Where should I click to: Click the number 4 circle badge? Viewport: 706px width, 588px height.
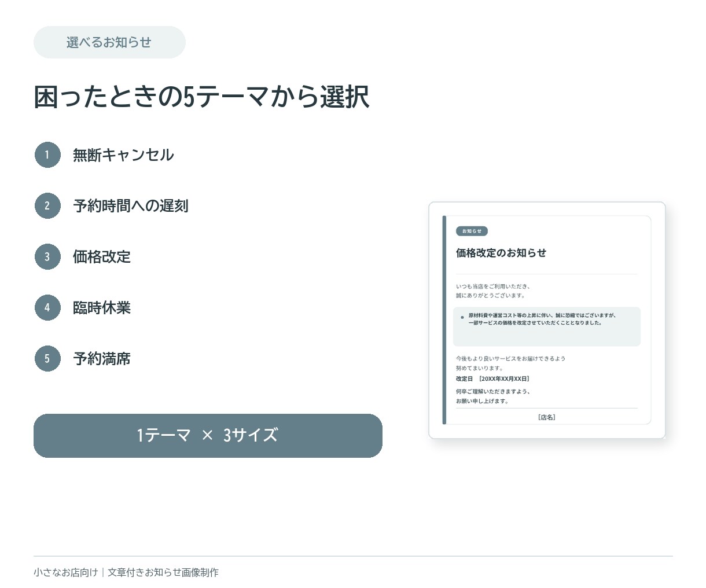click(x=47, y=308)
